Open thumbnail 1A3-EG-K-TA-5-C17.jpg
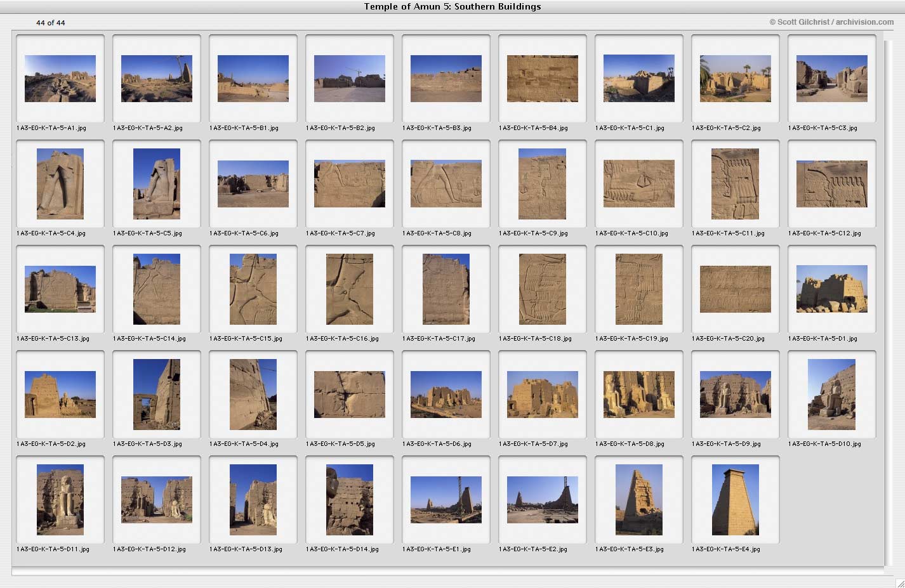 [x=446, y=289]
